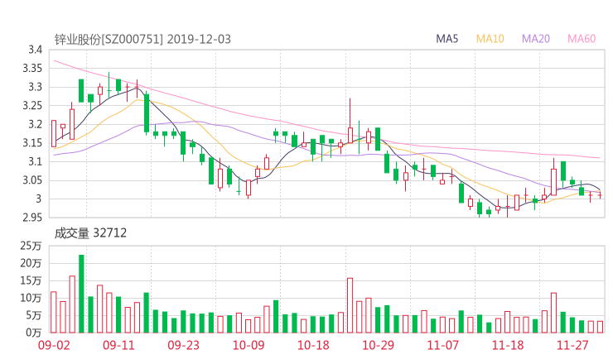The image size is (613, 364).
Task: Click the MA5 legend label
Action: tap(446, 39)
